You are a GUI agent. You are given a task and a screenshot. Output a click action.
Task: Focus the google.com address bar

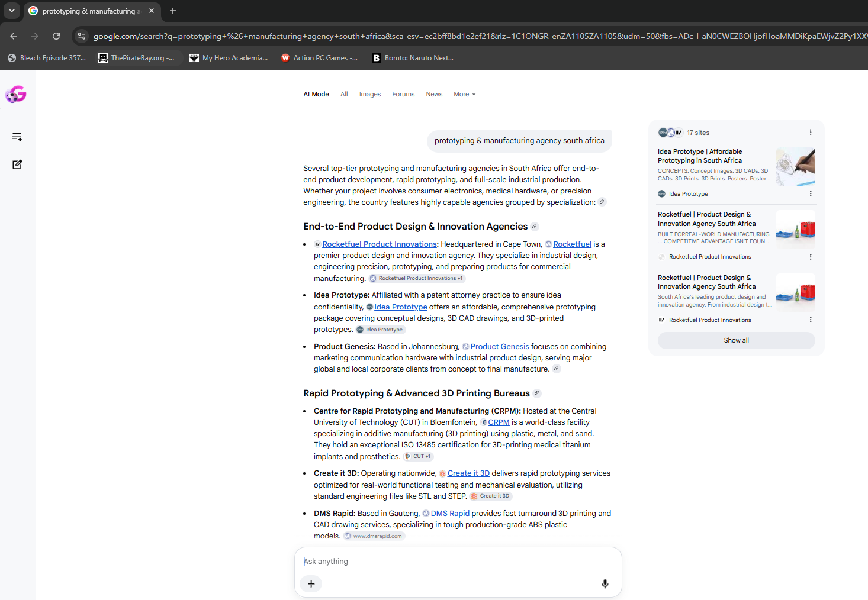[x=480, y=36]
